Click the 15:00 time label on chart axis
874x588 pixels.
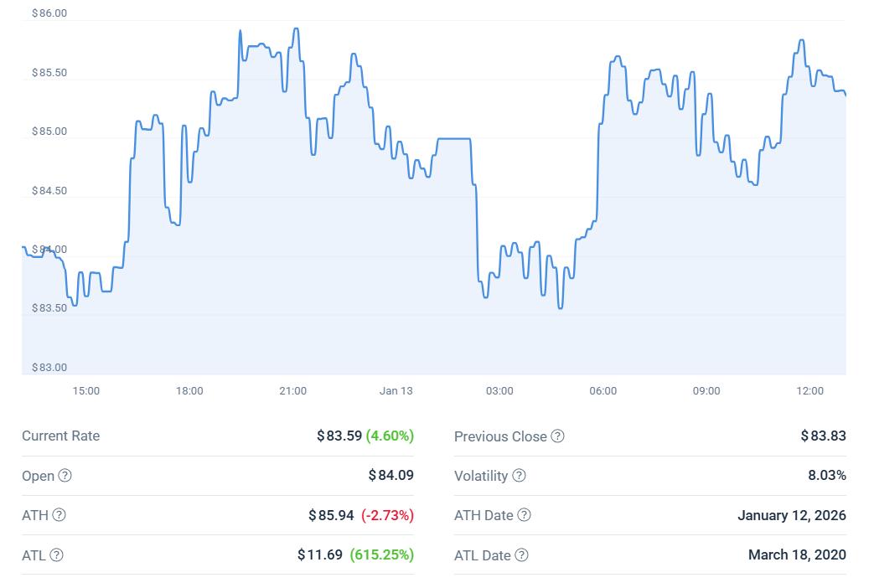point(86,390)
